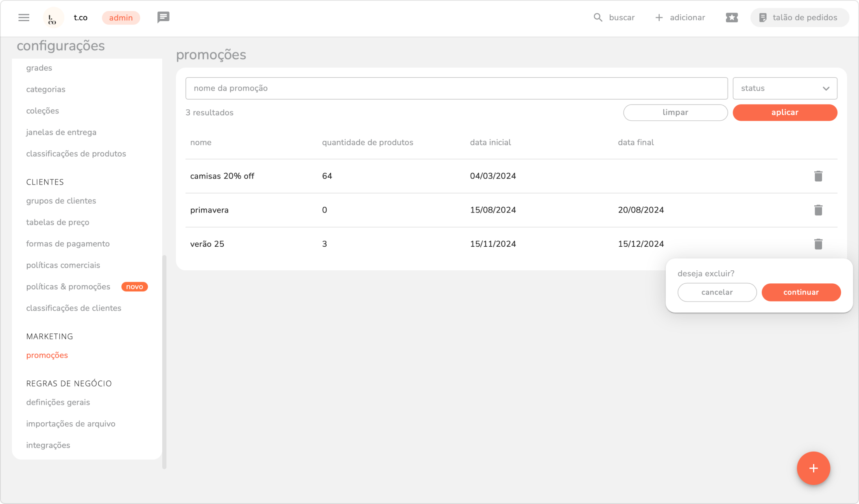Open políticas & promoções settings item

tap(68, 287)
